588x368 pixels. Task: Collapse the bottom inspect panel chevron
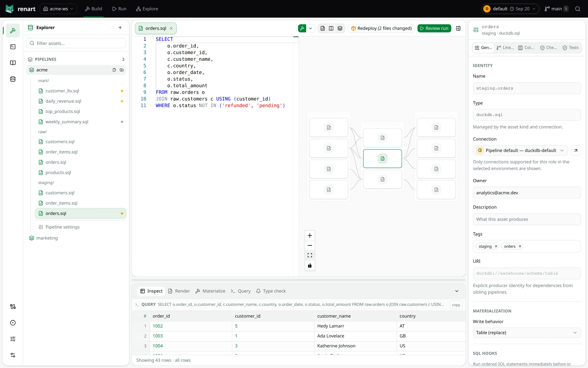[x=457, y=291]
